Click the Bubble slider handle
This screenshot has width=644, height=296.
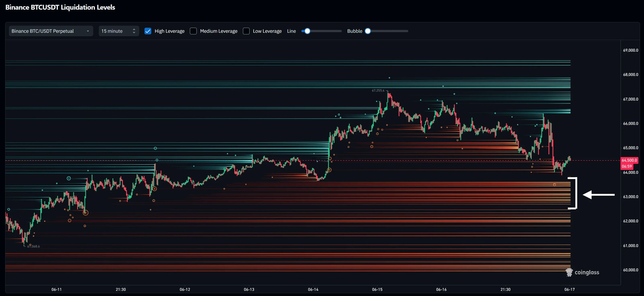tap(368, 31)
